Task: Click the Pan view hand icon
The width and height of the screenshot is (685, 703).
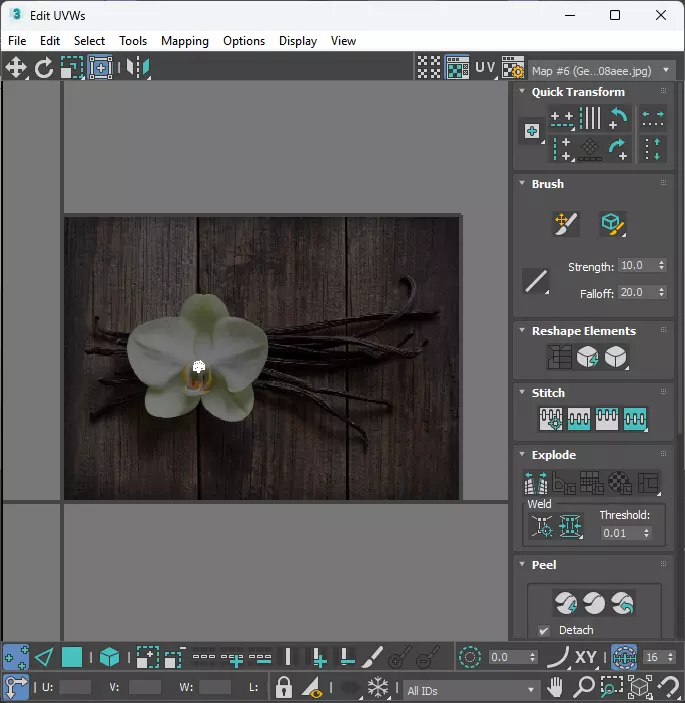Action: tap(556, 688)
